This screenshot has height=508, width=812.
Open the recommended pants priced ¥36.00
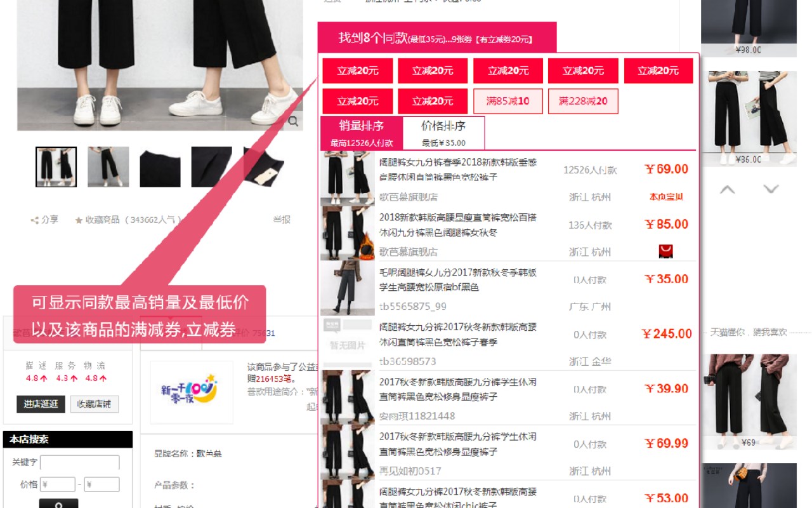749,118
